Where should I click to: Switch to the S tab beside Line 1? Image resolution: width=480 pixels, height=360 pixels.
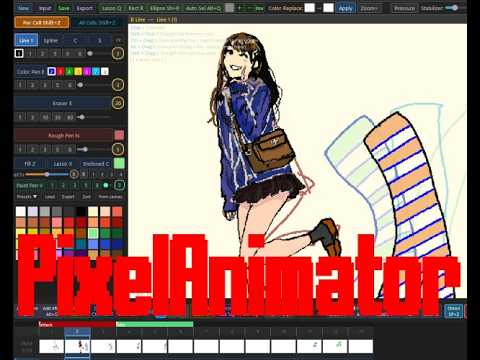(99, 40)
